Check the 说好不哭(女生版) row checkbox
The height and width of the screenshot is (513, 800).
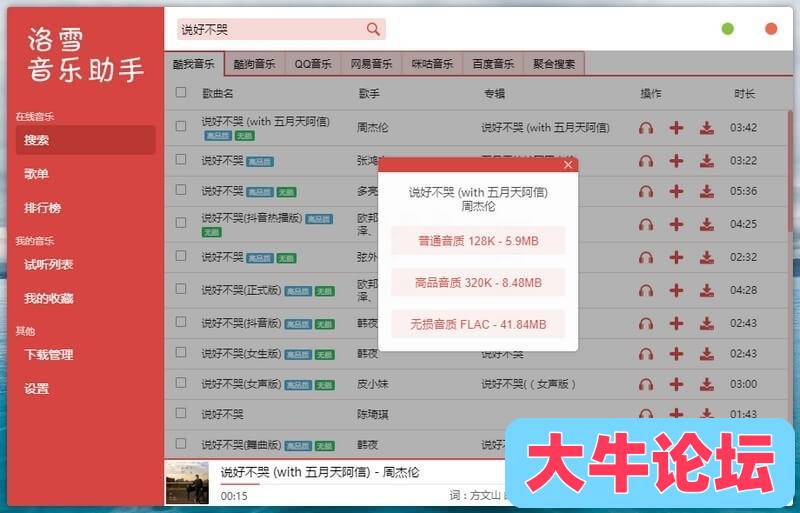(181, 352)
